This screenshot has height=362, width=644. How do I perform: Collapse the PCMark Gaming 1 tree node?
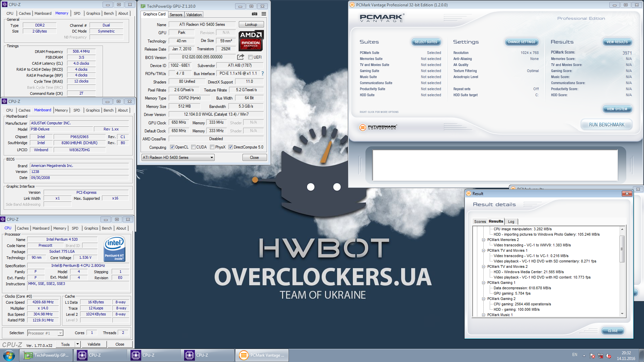click(483, 283)
